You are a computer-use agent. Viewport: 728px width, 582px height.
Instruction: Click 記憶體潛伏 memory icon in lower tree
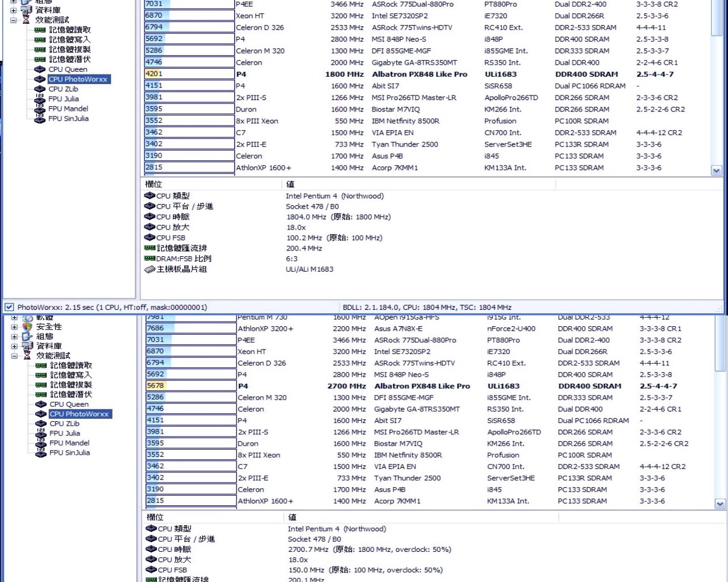point(41,394)
